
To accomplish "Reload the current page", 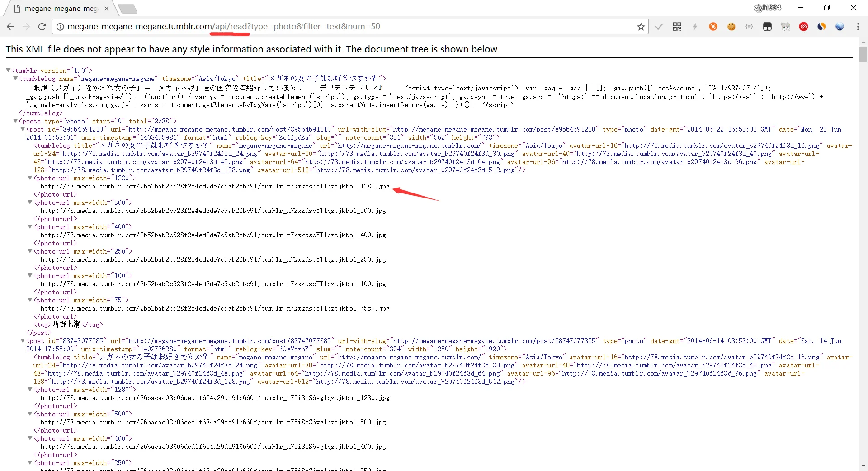I will pos(42,27).
